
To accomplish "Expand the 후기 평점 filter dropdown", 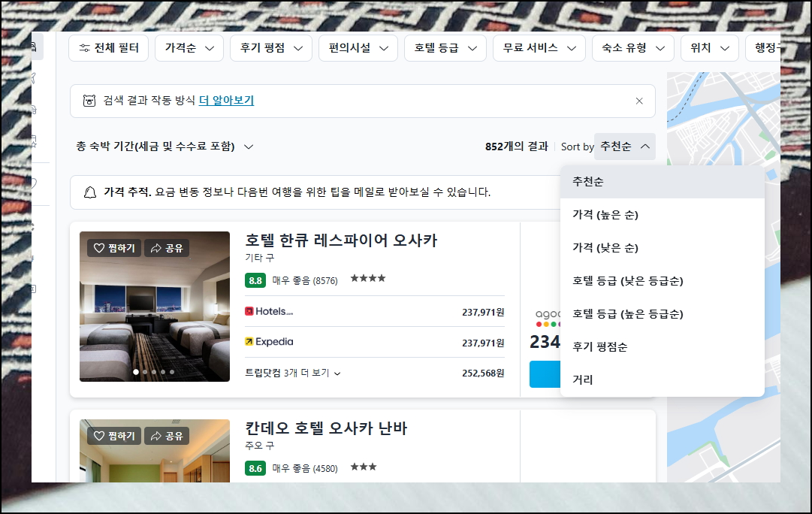I will coord(271,48).
